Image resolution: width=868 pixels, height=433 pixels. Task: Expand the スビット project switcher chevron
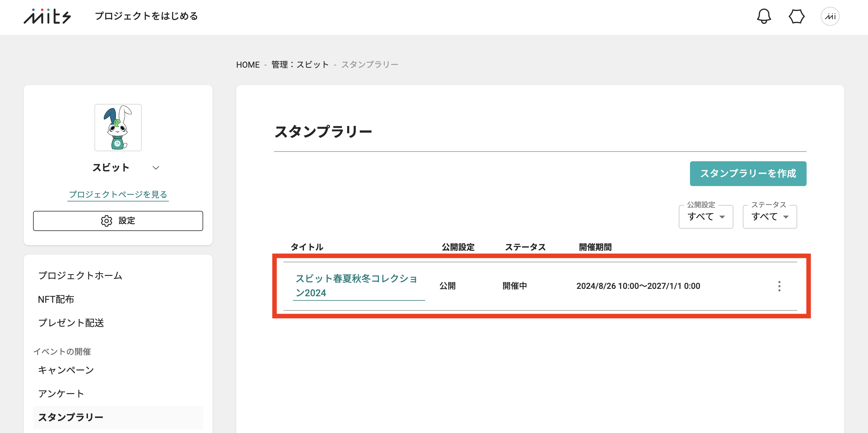[156, 167]
